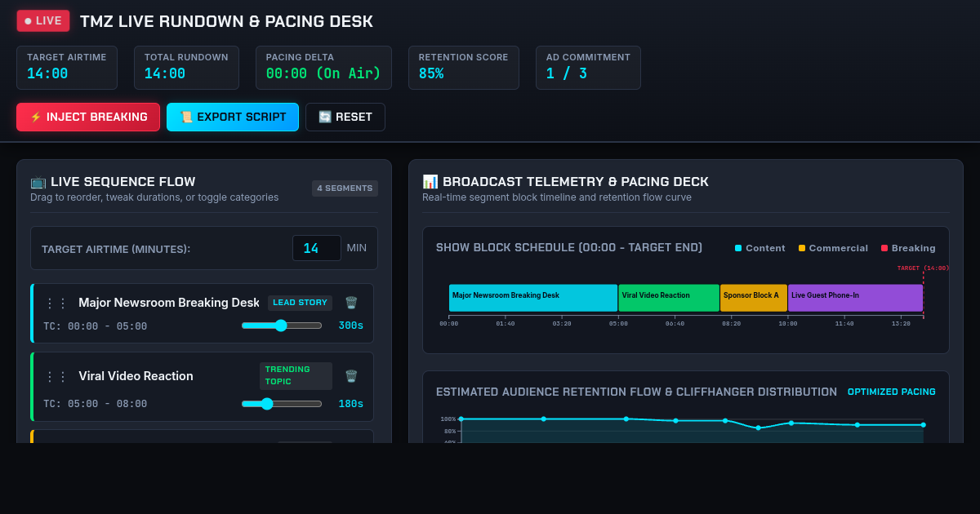Click the Viral Video Reaction segment title
The height and width of the screenshot is (514, 980).
pos(136,376)
